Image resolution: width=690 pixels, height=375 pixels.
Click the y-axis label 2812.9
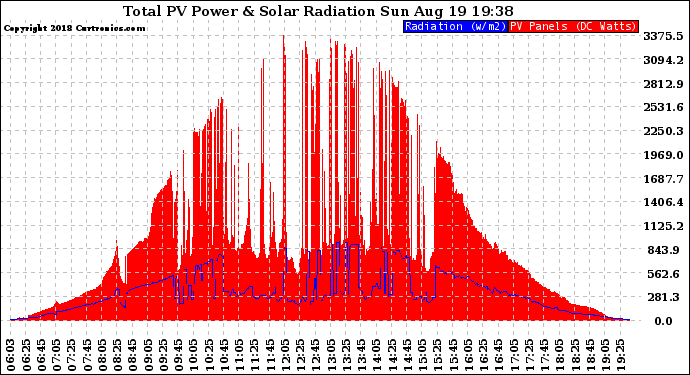coord(663,83)
